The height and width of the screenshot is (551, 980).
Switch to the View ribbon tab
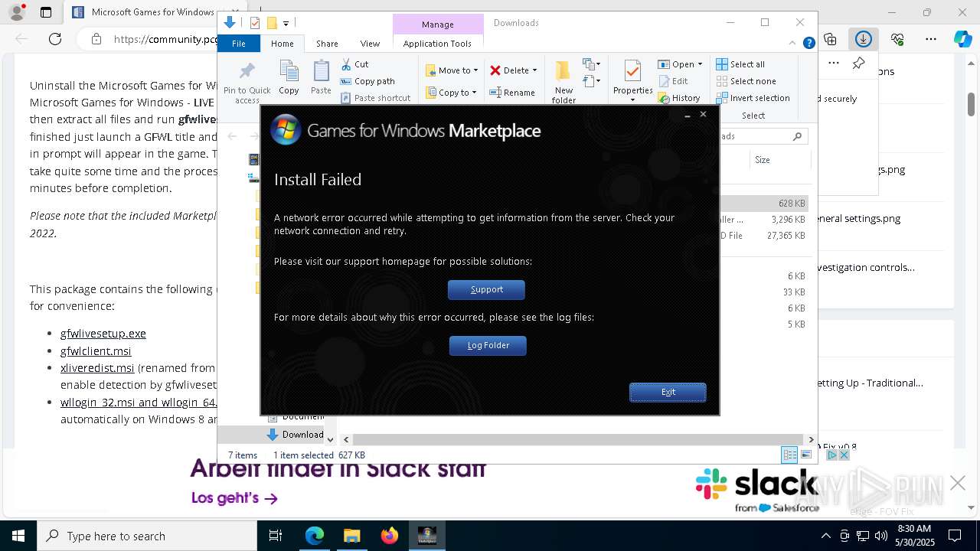click(370, 44)
